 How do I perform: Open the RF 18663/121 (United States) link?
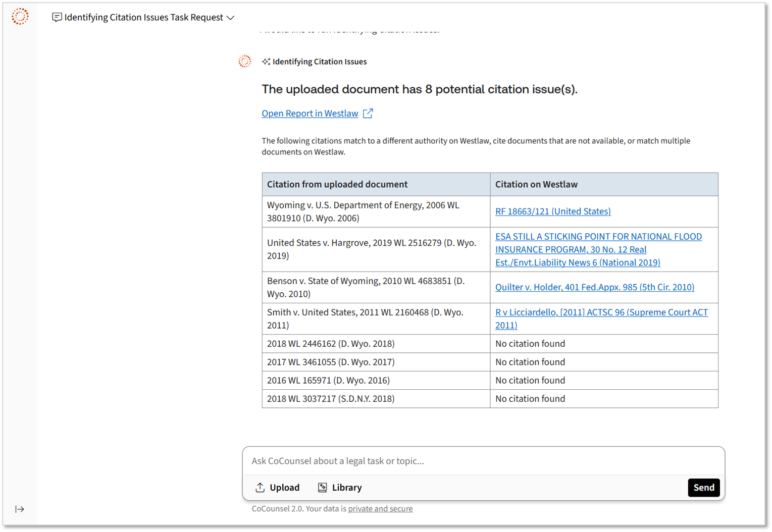pos(553,211)
